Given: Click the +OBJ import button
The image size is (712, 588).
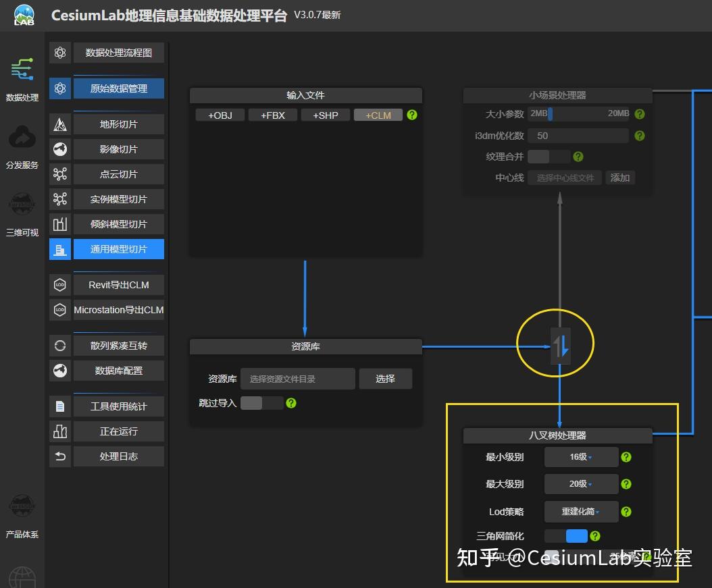Looking at the screenshot, I should point(220,115).
